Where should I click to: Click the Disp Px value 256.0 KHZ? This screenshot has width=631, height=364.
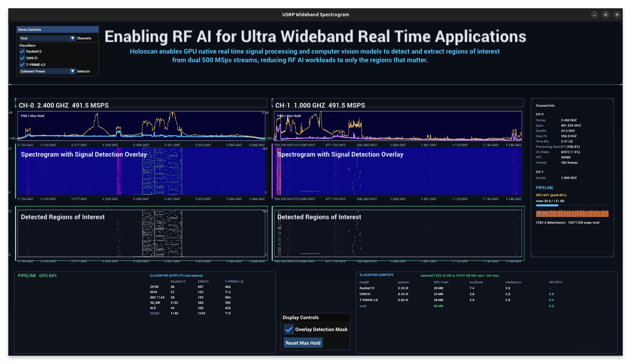pyautogui.click(x=569, y=136)
